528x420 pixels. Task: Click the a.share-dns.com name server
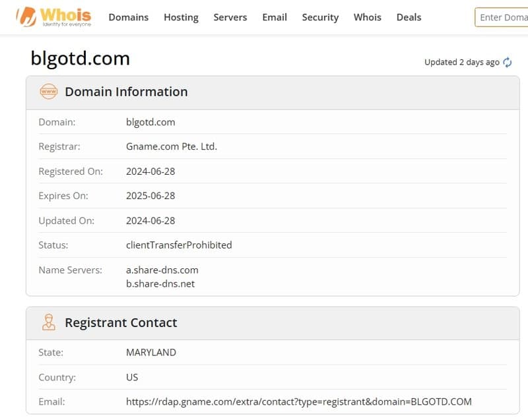pyautogui.click(x=162, y=270)
